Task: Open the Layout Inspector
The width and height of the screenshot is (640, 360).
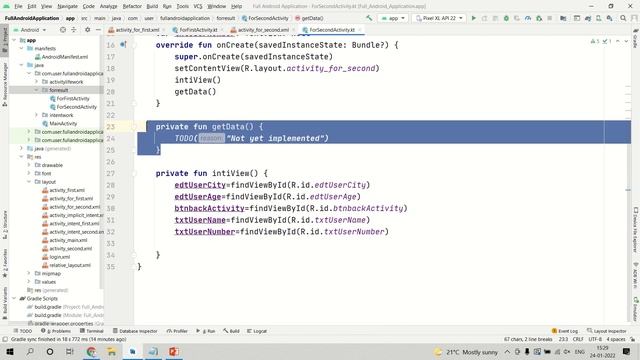Action: tap(607, 331)
